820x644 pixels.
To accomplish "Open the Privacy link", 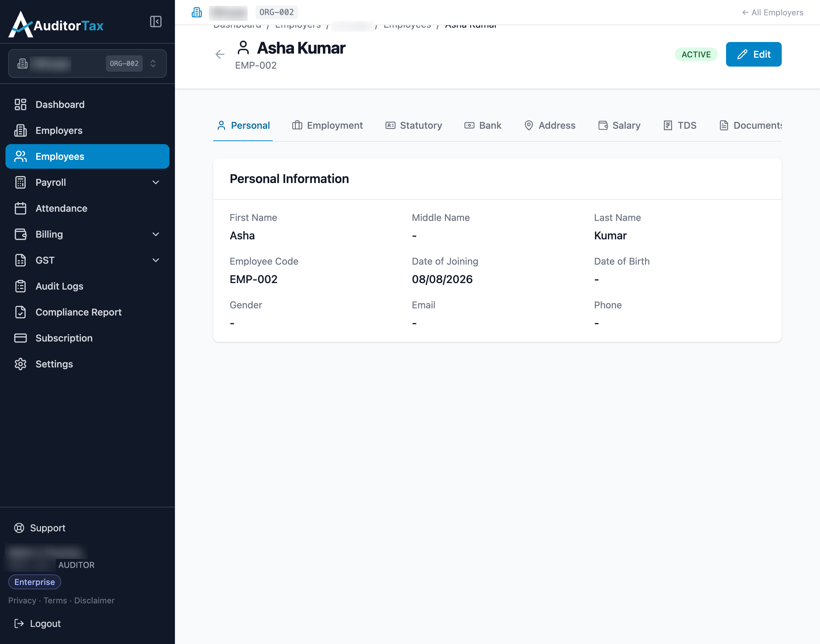I will [x=22, y=600].
